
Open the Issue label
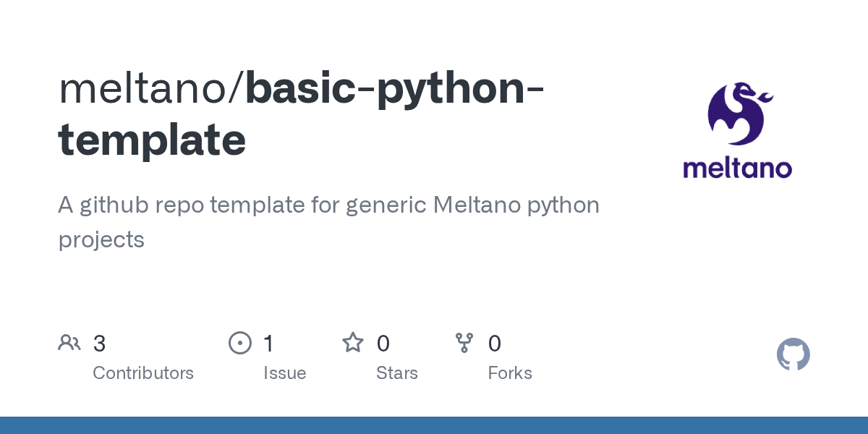(284, 373)
